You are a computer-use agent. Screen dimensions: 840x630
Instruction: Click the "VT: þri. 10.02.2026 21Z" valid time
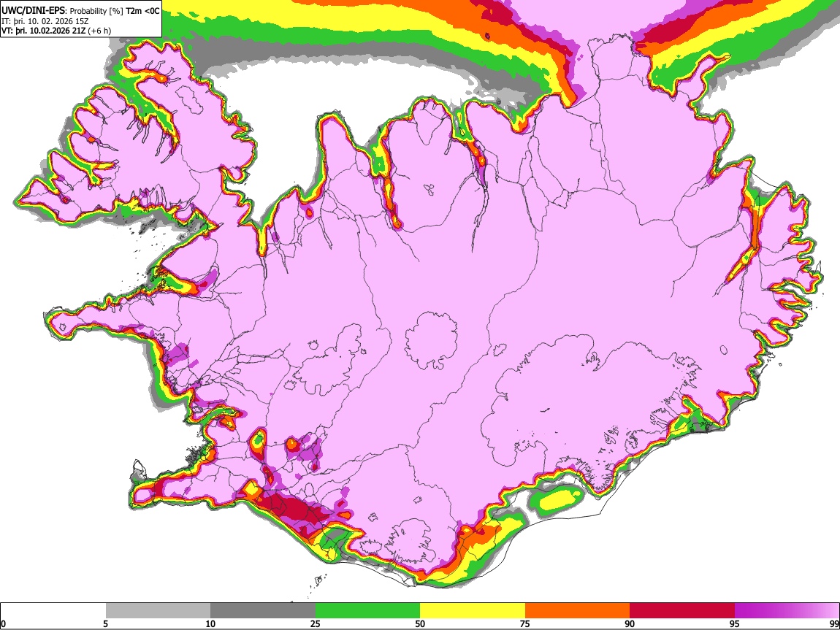pos(43,31)
